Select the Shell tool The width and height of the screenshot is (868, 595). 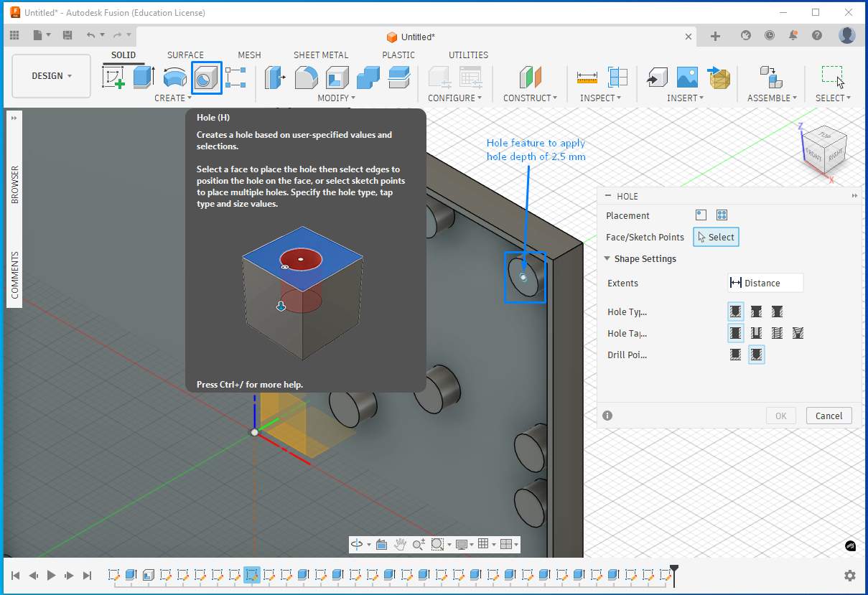coord(337,78)
